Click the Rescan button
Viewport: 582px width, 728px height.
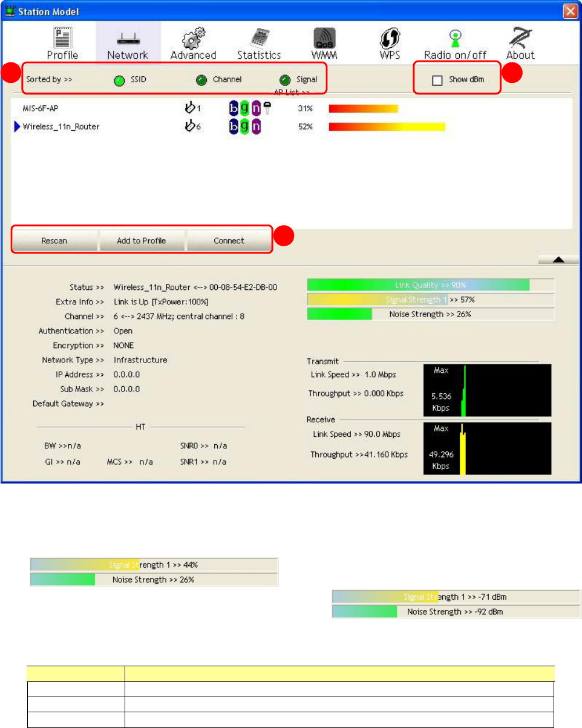tap(54, 241)
